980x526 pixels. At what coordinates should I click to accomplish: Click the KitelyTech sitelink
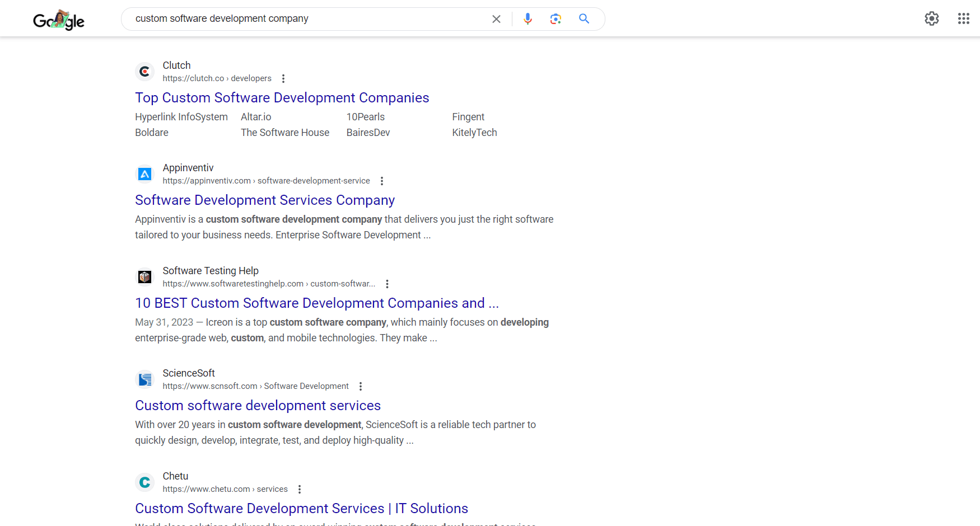pos(474,133)
